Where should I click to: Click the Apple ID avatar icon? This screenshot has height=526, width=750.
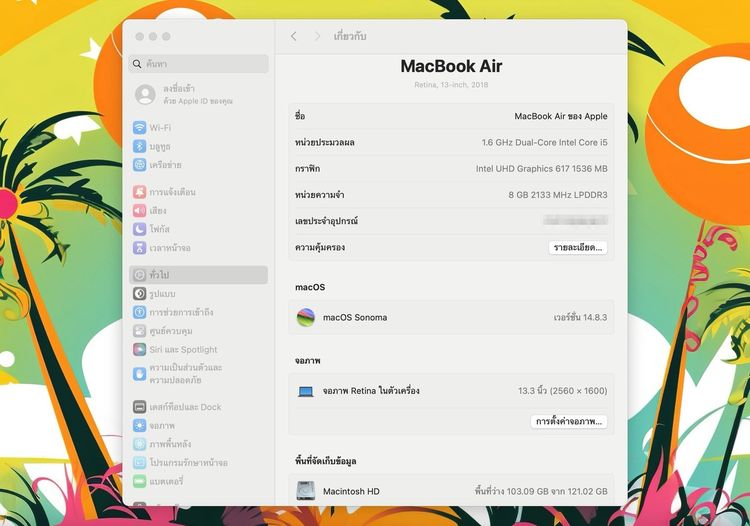point(145,94)
